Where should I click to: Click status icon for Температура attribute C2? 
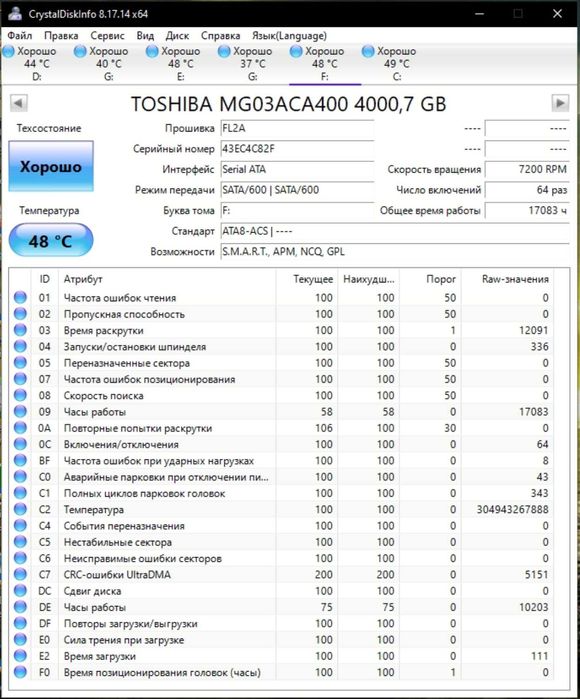pyautogui.click(x=20, y=509)
